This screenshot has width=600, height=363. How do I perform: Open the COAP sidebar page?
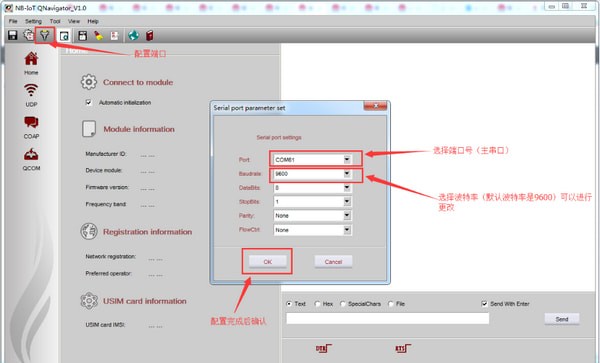(x=31, y=127)
